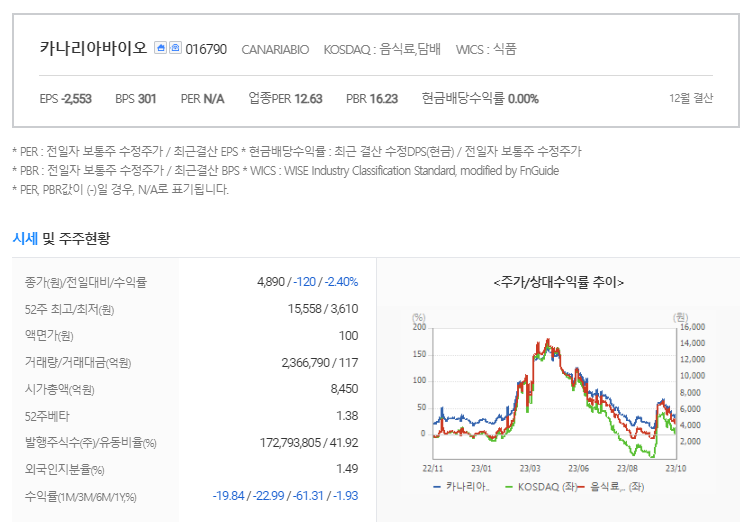Click the volume value 2,366,790 / 117
Image resolution: width=746 pixels, height=522 pixels.
320,363
